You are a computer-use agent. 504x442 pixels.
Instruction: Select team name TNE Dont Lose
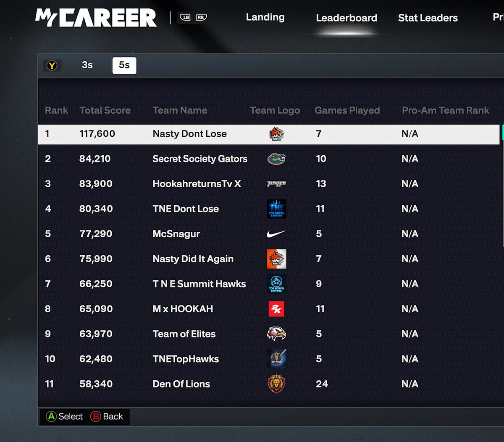pos(186,209)
